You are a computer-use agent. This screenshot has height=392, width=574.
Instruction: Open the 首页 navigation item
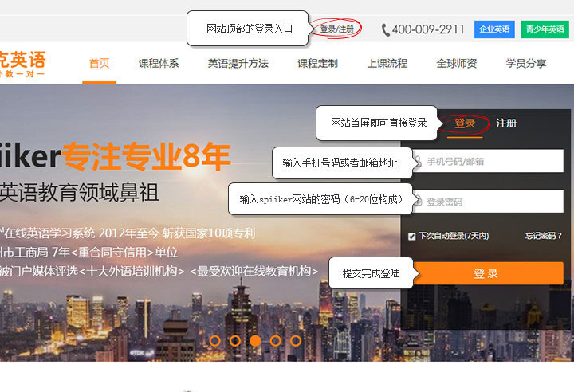pos(100,64)
